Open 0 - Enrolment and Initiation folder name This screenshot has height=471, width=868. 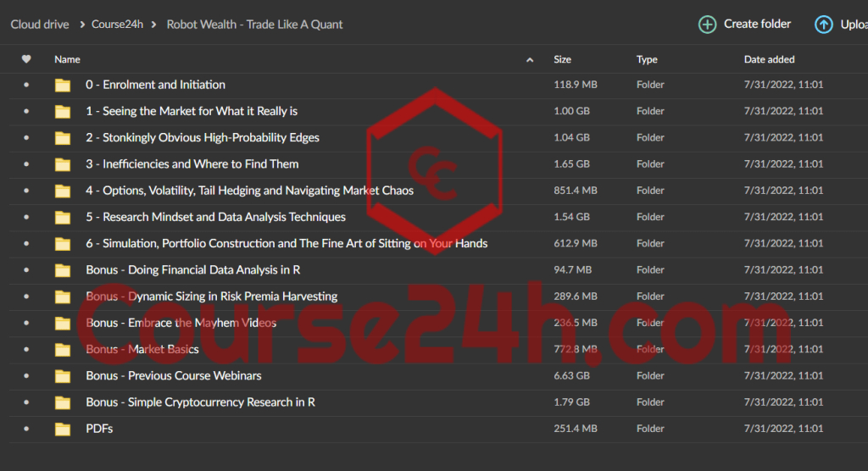click(x=156, y=85)
